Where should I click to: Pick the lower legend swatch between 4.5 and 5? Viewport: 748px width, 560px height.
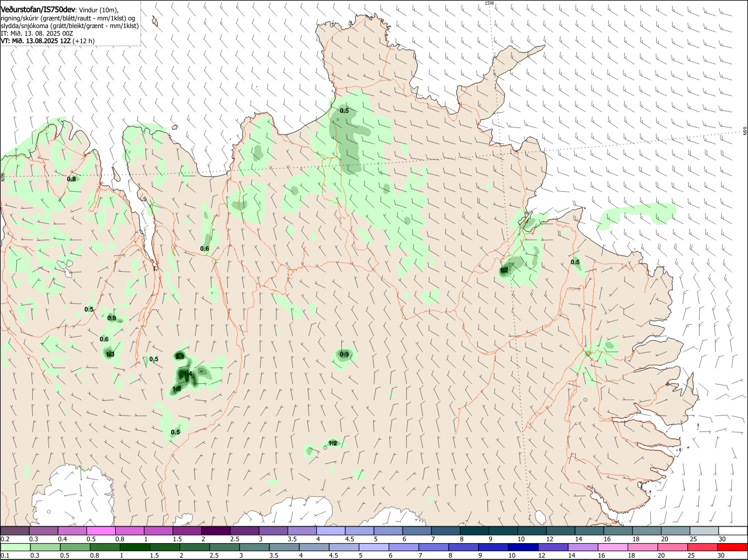coord(345,547)
